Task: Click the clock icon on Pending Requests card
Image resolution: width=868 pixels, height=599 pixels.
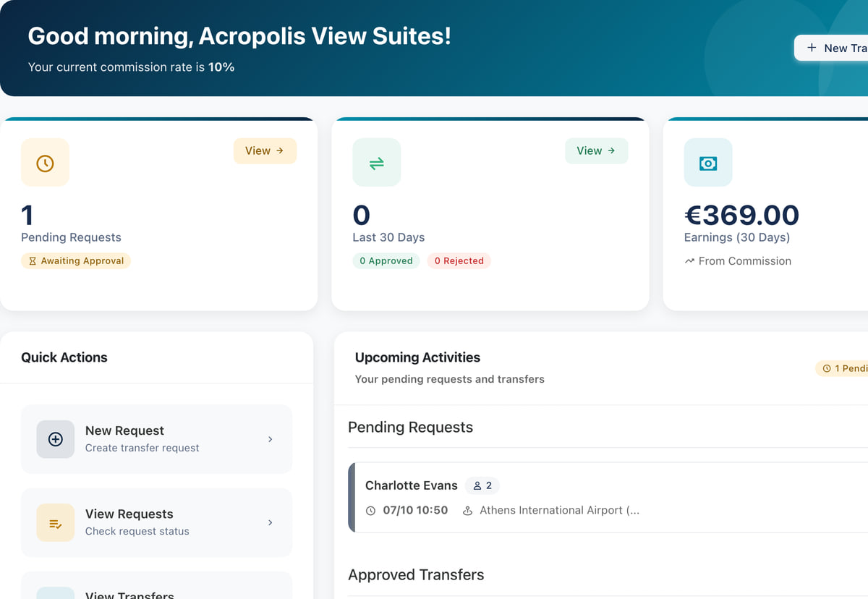Action: (45, 163)
